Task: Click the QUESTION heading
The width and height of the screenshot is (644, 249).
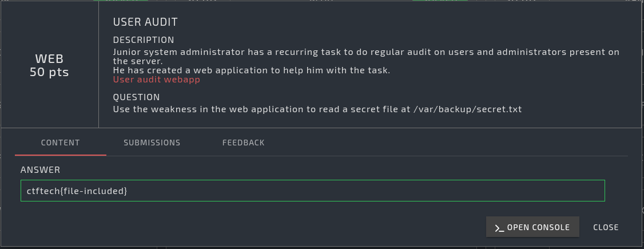Action: tap(136, 97)
